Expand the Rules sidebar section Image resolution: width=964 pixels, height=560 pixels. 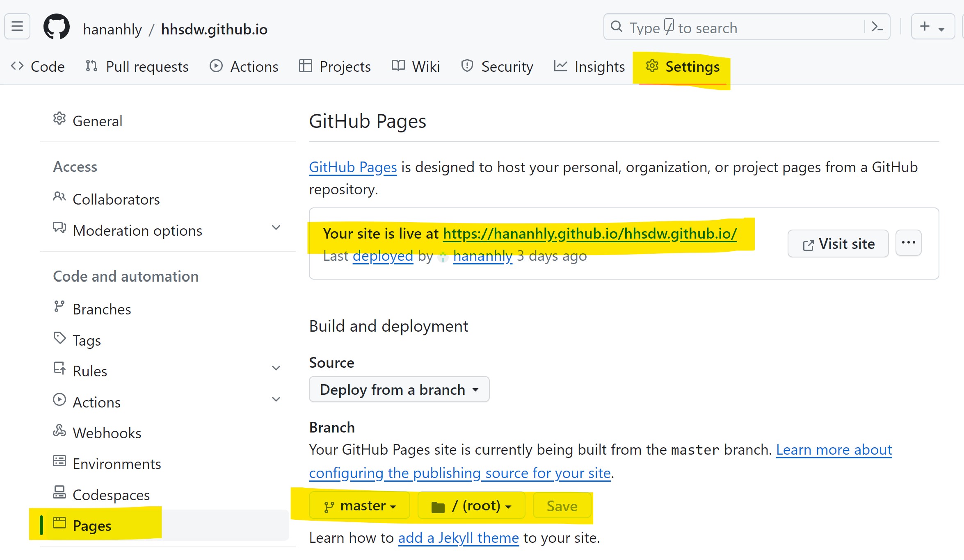click(x=276, y=368)
